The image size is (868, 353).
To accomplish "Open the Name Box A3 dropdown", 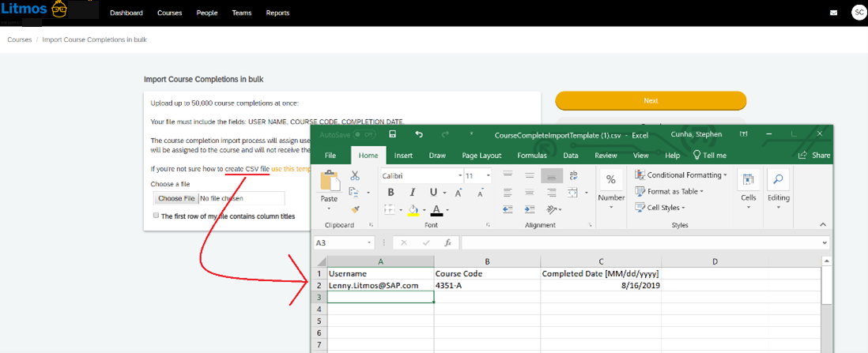I will tap(369, 243).
